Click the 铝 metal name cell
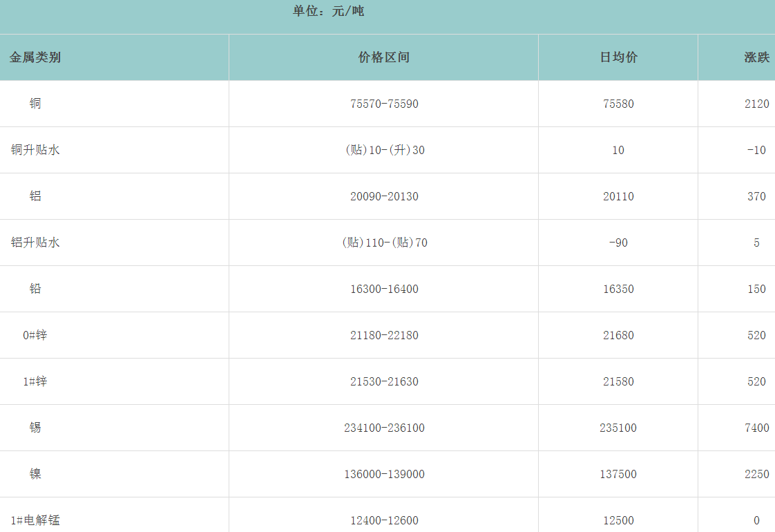Screen dimensions: 775x532 (x=35, y=196)
